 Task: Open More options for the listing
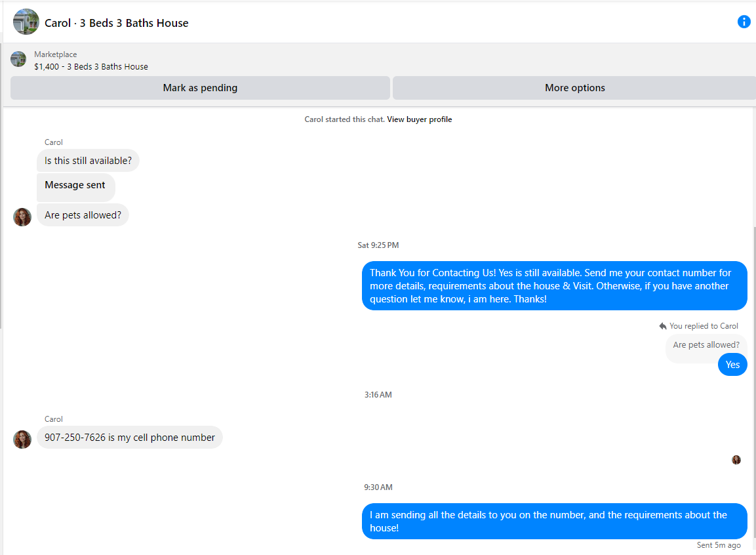575,88
